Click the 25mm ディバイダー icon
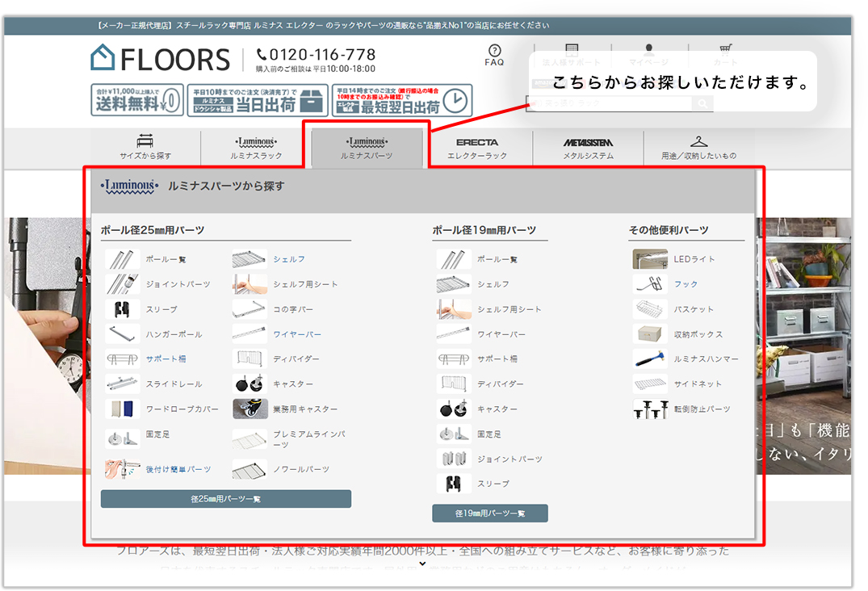 pyautogui.click(x=249, y=358)
